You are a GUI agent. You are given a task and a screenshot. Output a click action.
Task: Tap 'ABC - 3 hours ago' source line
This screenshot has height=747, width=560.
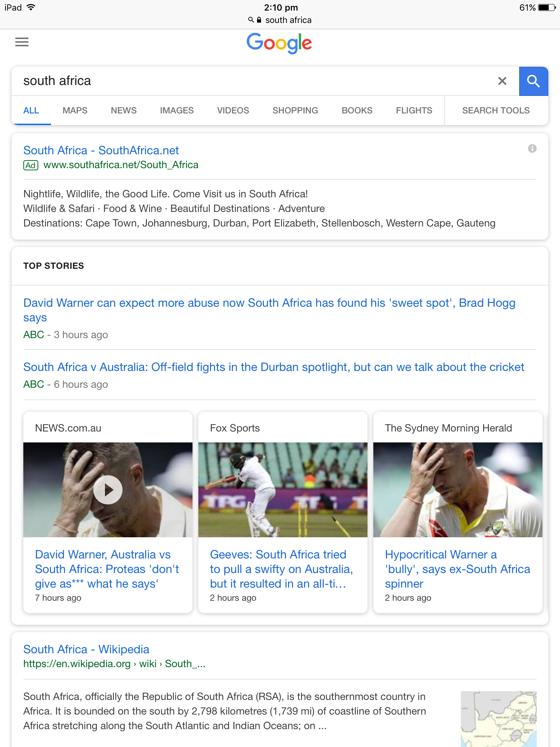[x=66, y=335]
